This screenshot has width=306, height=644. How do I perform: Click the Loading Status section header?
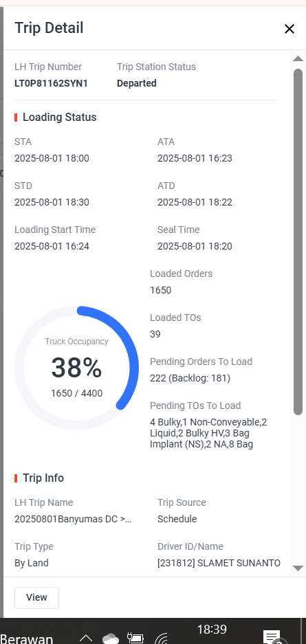(x=60, y=117)
